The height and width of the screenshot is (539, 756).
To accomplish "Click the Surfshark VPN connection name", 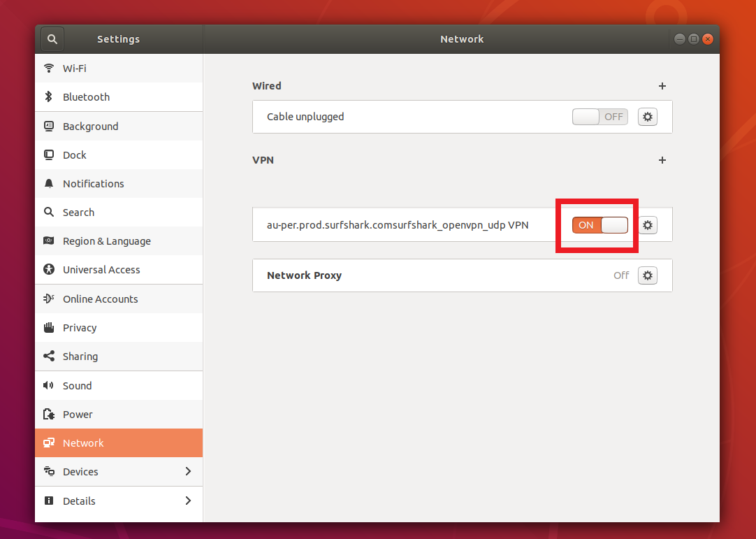I will (x=398, y=225).
